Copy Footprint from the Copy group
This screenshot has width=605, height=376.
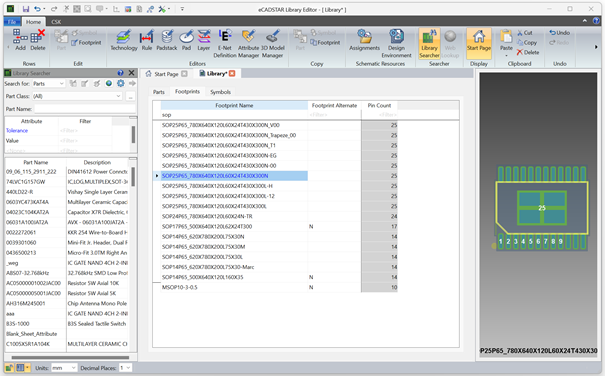coord(325,43)
